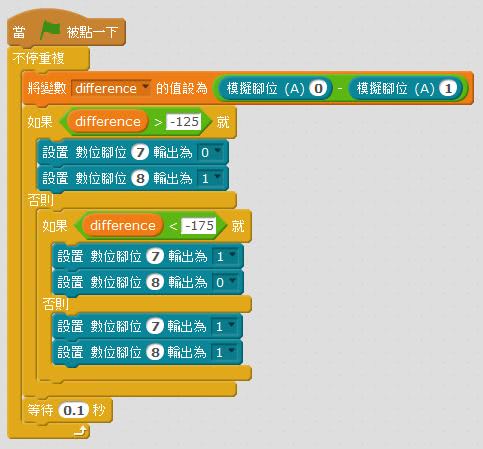The width and height of the screenshot is (483, 449).
Task: Click the subtraction operator between analog pins
Action: pos(340,89)
